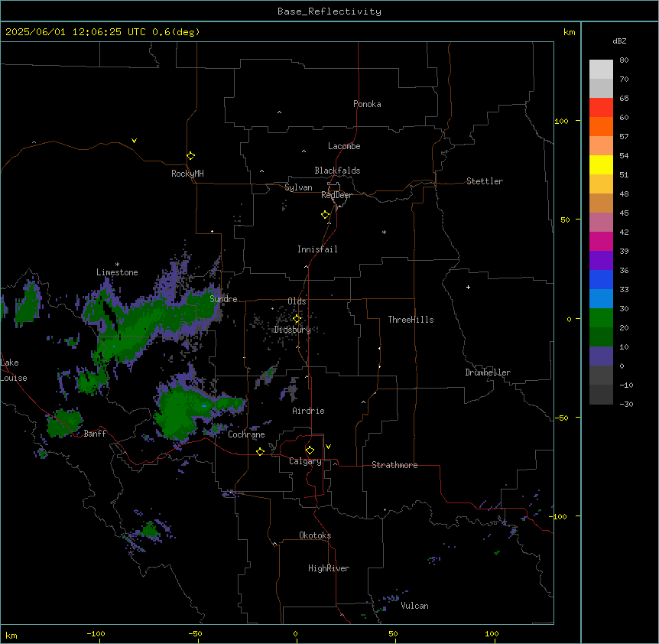
Task: Click the 2025/06/01 12:06:25 UTC timestamp
Action: tap(76, 32)
